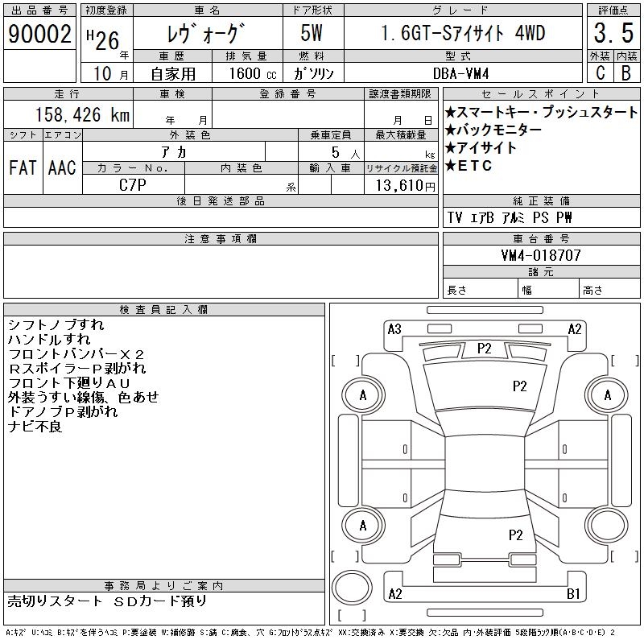
Task: Select exterior color アカ
Action: click(174, 152)
